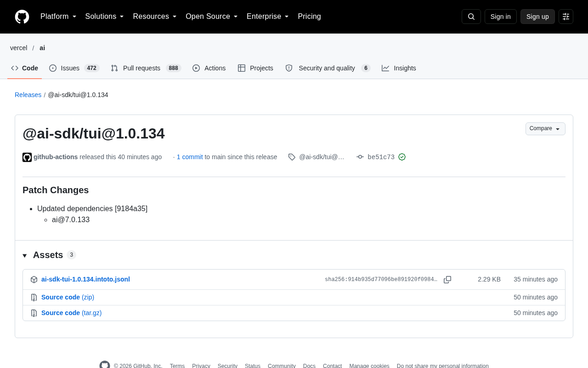The height and width of the screenshot is (368, 588).
Task: Open the @ai-sdk/tui@… tag link
Action: tap(322, 157)
